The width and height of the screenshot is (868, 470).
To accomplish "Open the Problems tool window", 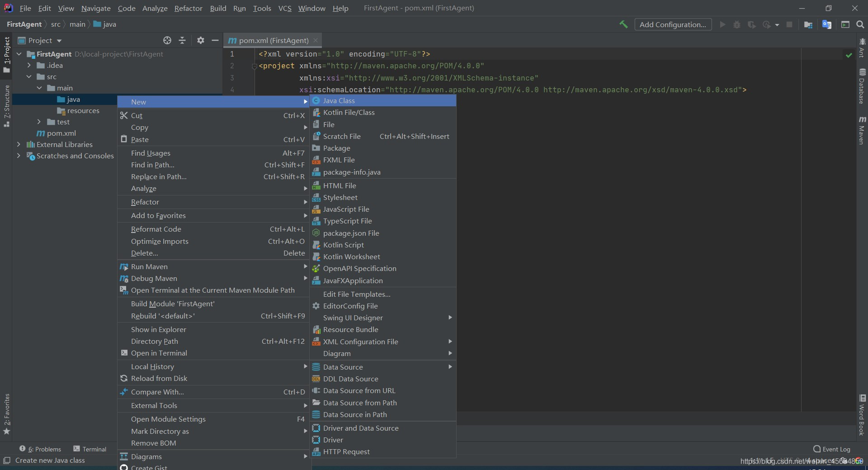I will click(x=40, y=449).
